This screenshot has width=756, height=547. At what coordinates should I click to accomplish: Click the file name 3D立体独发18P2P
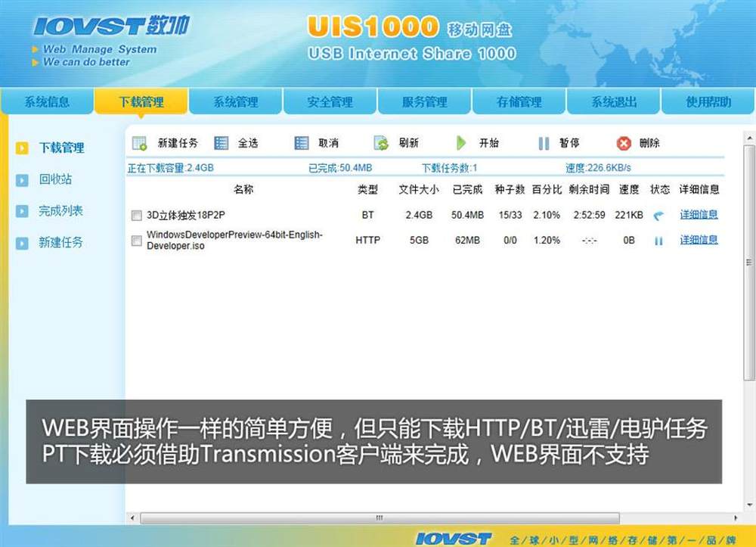186,215
